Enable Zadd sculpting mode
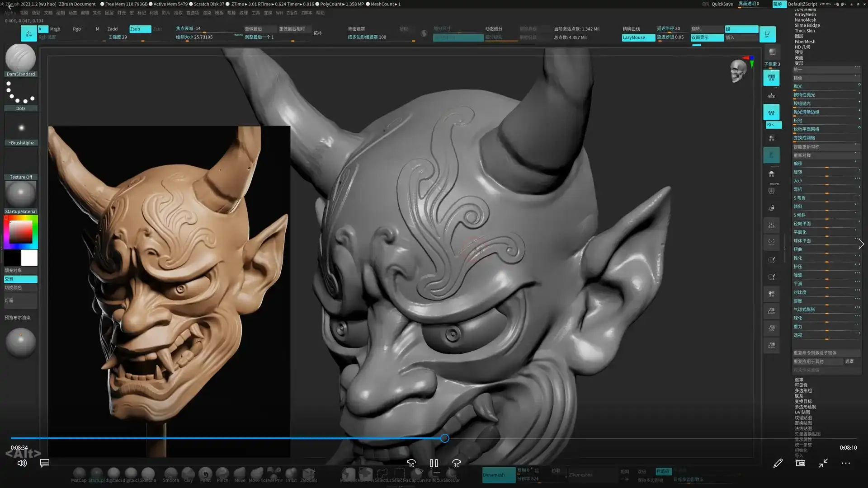Viewport: 868px width, 488px height. [113, 28]
